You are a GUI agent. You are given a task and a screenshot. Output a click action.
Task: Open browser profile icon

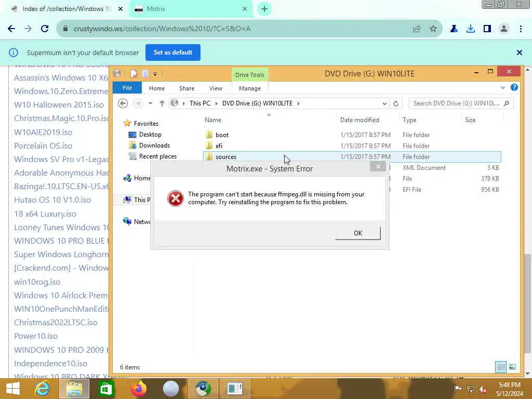tap(504, 29)
